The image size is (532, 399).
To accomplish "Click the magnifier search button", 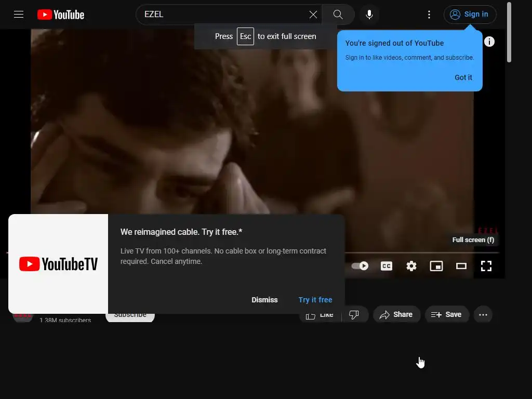I will (x=338, y=15).
